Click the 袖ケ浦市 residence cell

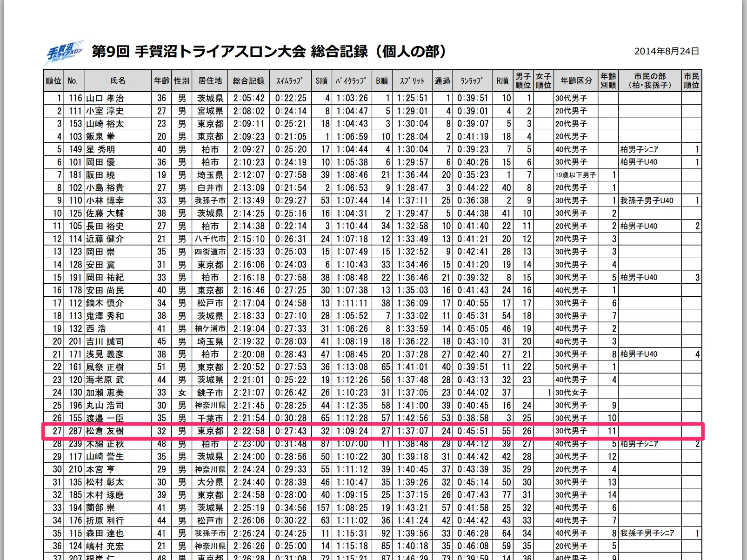(x=210, y=328)
